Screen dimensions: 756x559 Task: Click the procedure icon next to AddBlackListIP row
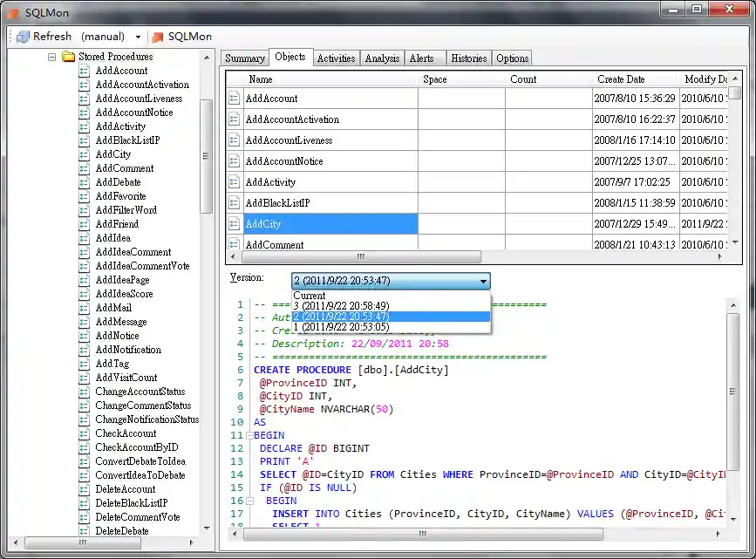pos(235,202)
